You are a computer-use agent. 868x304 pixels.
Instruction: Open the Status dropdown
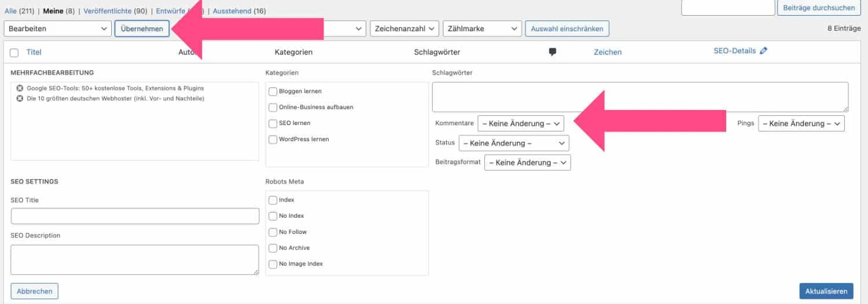click(x=514, y=143)
